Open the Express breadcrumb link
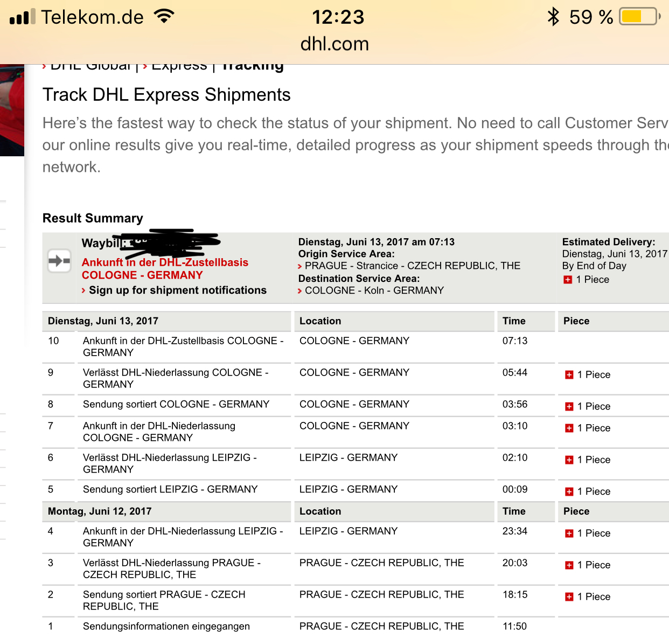 [x=179, y=66]
